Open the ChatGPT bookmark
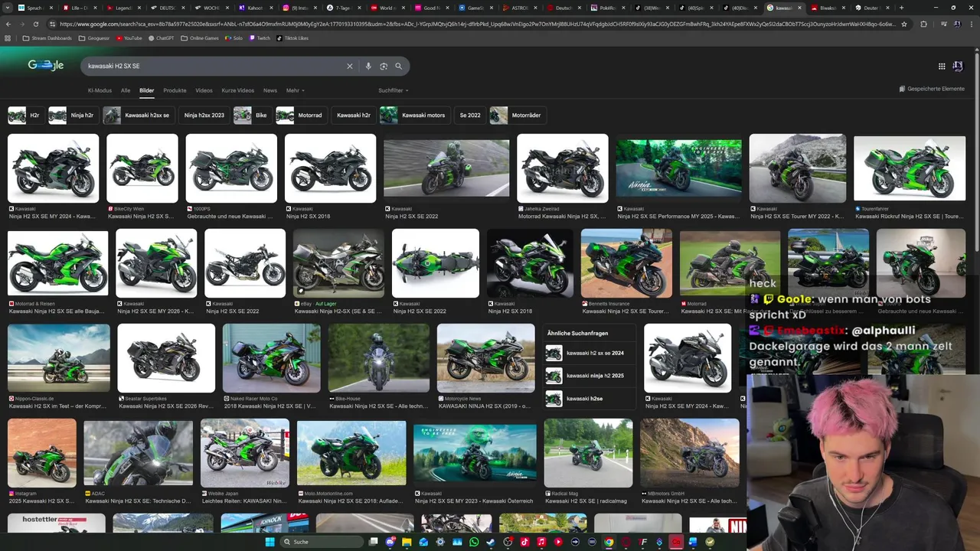Viewport: 980px width, 551px height. tap(162, 37)
